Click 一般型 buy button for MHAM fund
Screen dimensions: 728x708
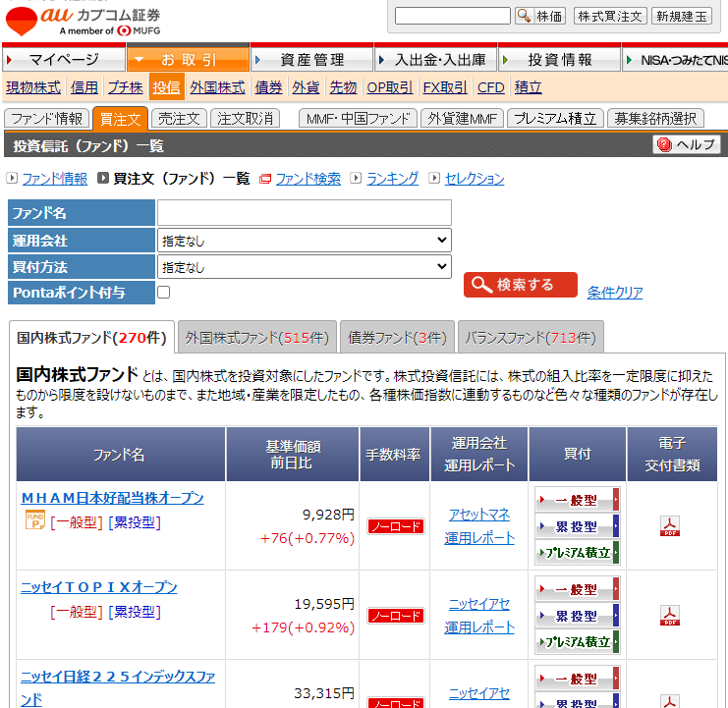click(x=577, y=500)
